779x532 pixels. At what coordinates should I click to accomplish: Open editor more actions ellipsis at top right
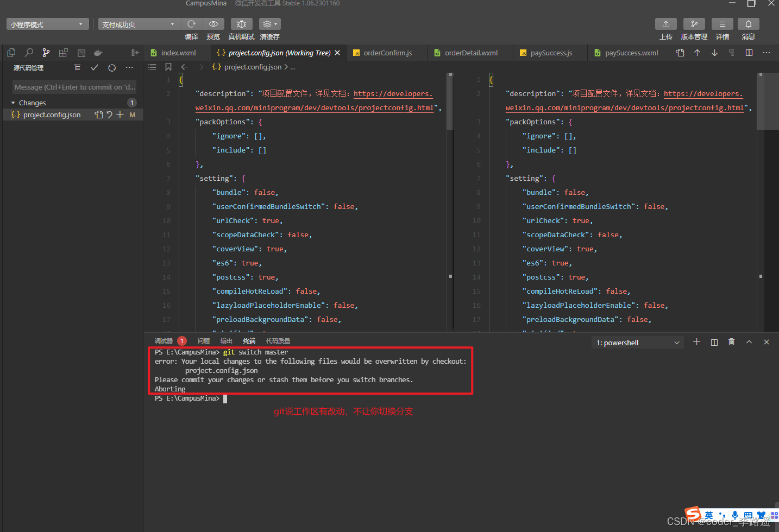(767, 53)
